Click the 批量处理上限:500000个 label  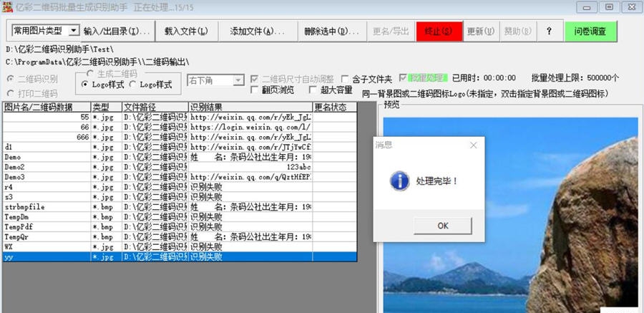click(575, 78)
